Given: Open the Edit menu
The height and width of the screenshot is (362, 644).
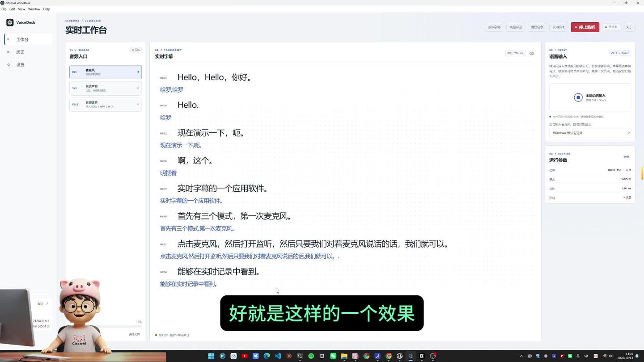Looking at the screenshot, I should click(x=12, y=9).
